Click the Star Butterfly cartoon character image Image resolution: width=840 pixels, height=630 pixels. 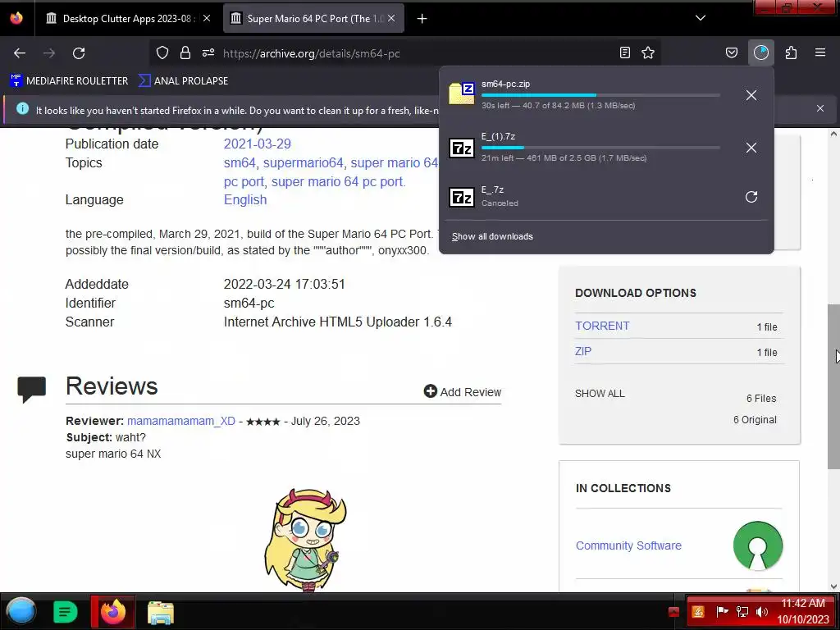[305, 540]
